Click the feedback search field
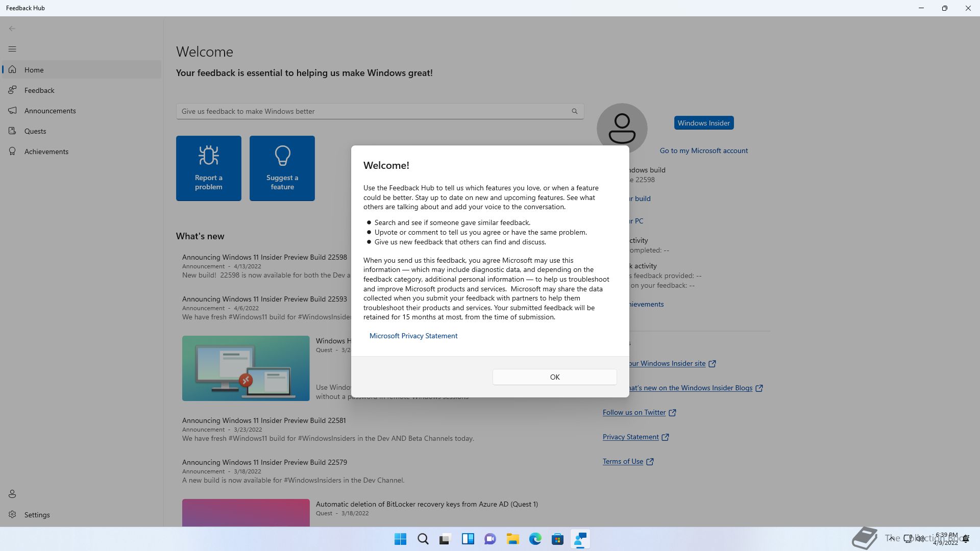 (x=380, y=111)
